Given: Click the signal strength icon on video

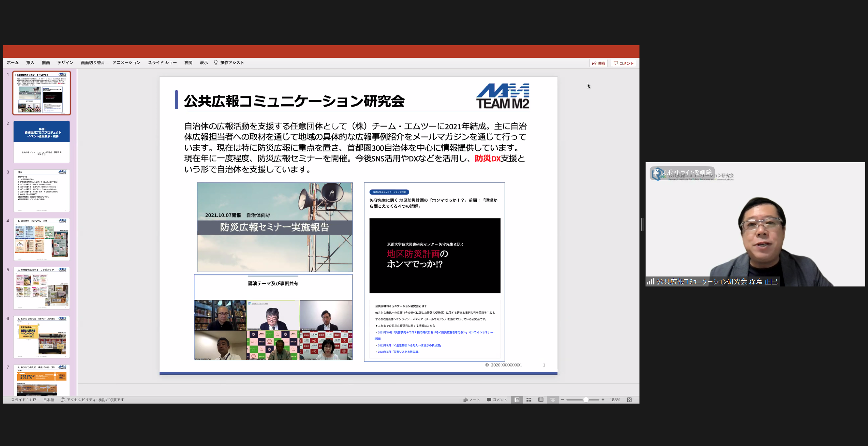Looking at the screenshot, I should [651, 281].
